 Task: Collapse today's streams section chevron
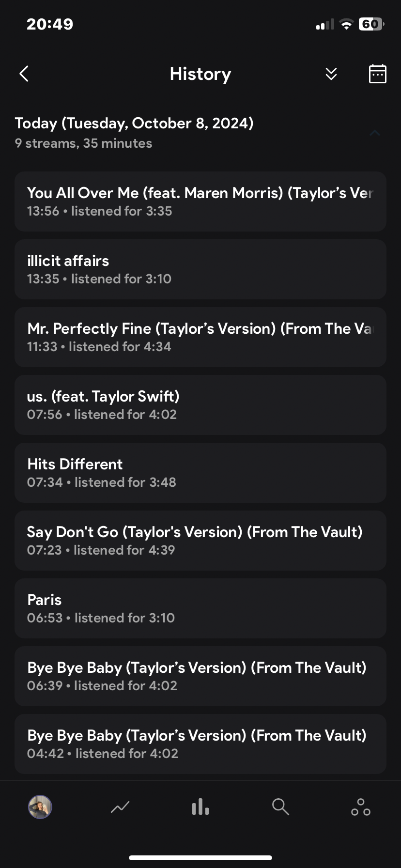click(374, 133)
